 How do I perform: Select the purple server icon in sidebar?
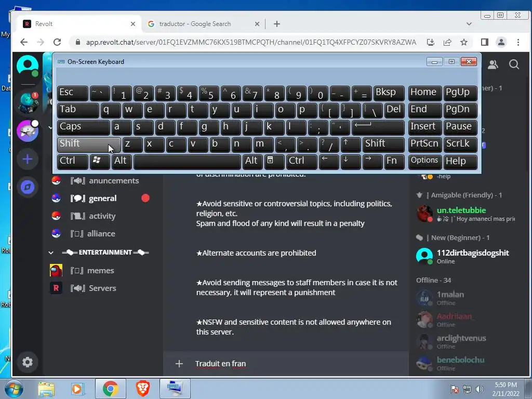28,130
